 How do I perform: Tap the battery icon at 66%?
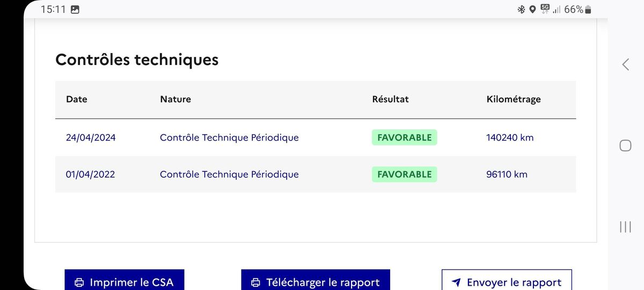pos(588,10)
